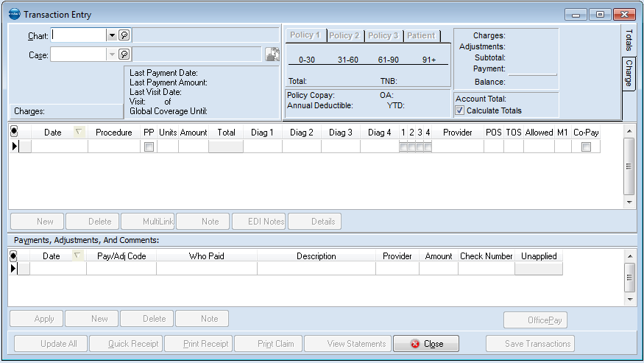
Task: Switch to the Policy 2 tab
Action: click(x=344, y=35)
